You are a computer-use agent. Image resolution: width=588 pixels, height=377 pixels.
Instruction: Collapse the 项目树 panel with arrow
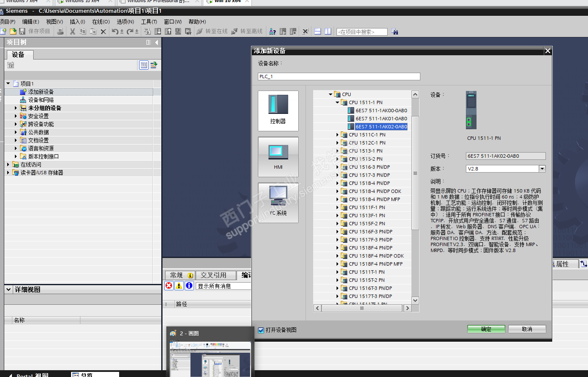157,42
